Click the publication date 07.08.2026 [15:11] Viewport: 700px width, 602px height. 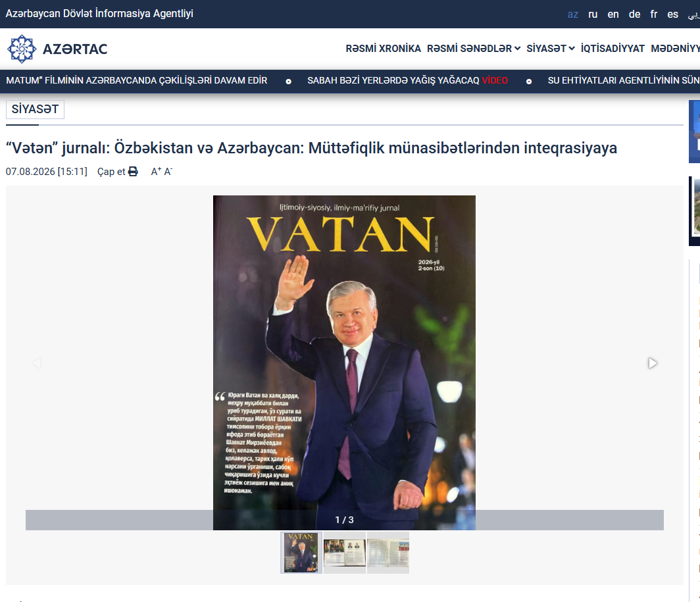(x=47, y=172)
